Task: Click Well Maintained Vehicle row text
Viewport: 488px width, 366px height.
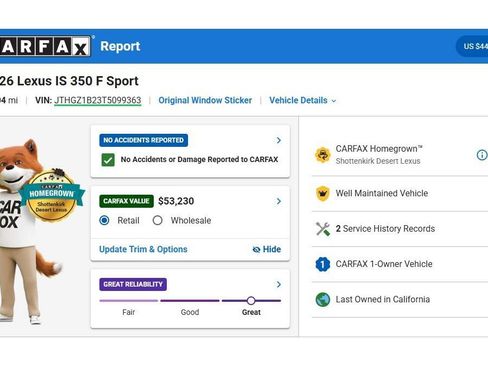Action: point(382,193)
